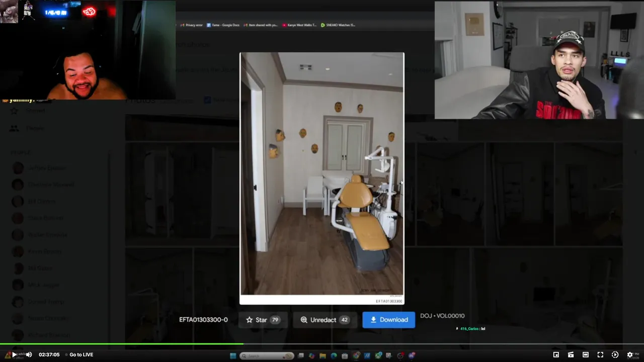Image resolution: width=644 pixels, height=362 pixels.
Task: Click the left streamer's webcam overlay
Action: click(x=88, y=50)
